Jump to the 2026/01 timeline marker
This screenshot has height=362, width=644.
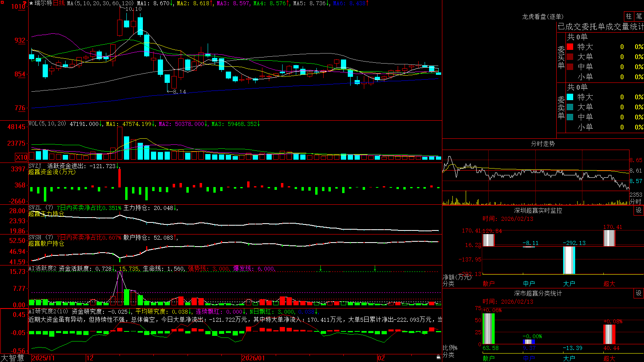tap(254, 358)
